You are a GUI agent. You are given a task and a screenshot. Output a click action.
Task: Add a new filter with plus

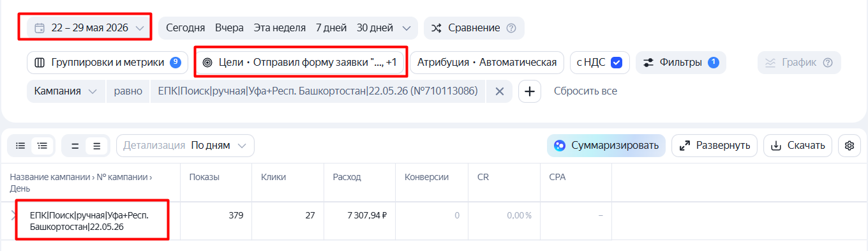[529, 91]
